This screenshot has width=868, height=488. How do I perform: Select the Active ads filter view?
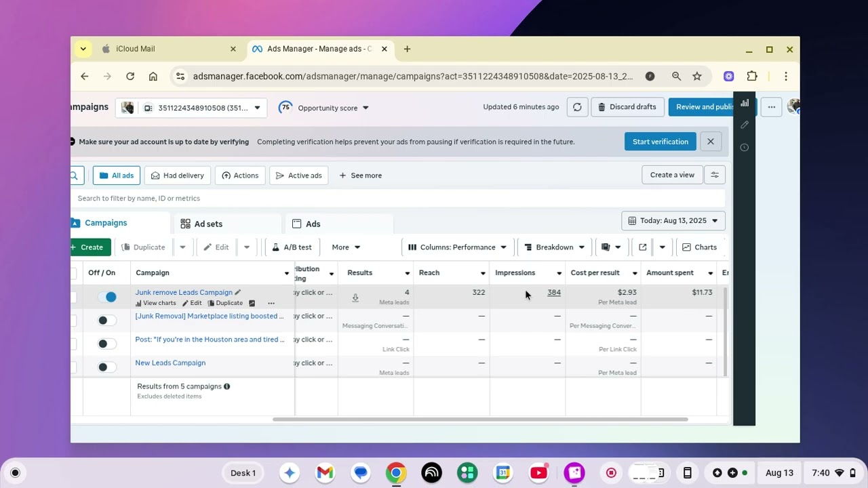point(298,176)
